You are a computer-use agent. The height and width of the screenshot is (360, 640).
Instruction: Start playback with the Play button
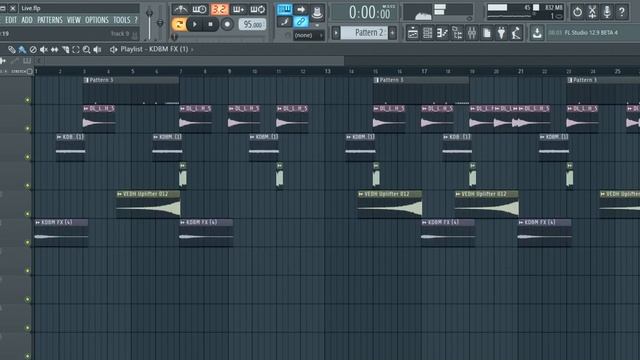[x=195, y=24]
